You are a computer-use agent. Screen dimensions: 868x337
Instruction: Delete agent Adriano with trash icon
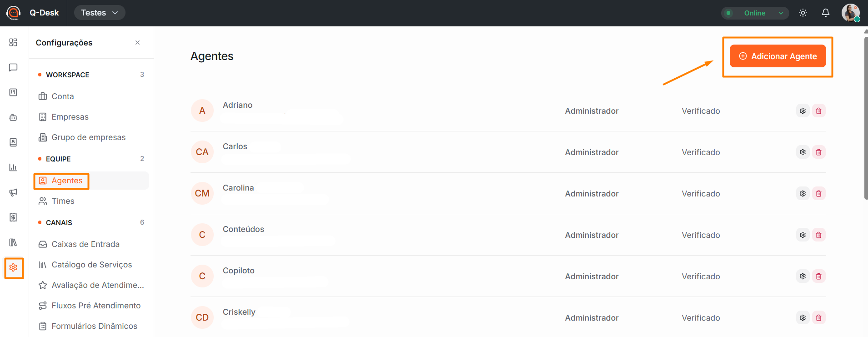[x=818, y=111]
